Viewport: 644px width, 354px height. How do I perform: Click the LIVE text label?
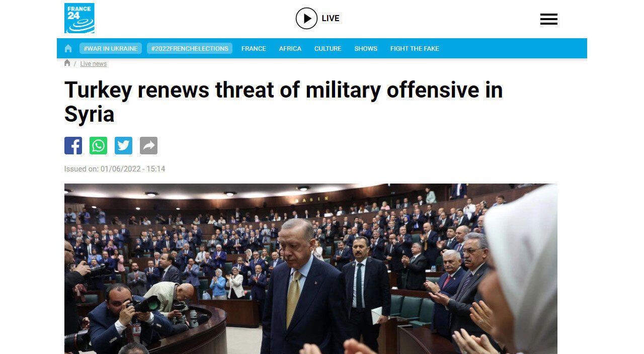pos(331,18)
